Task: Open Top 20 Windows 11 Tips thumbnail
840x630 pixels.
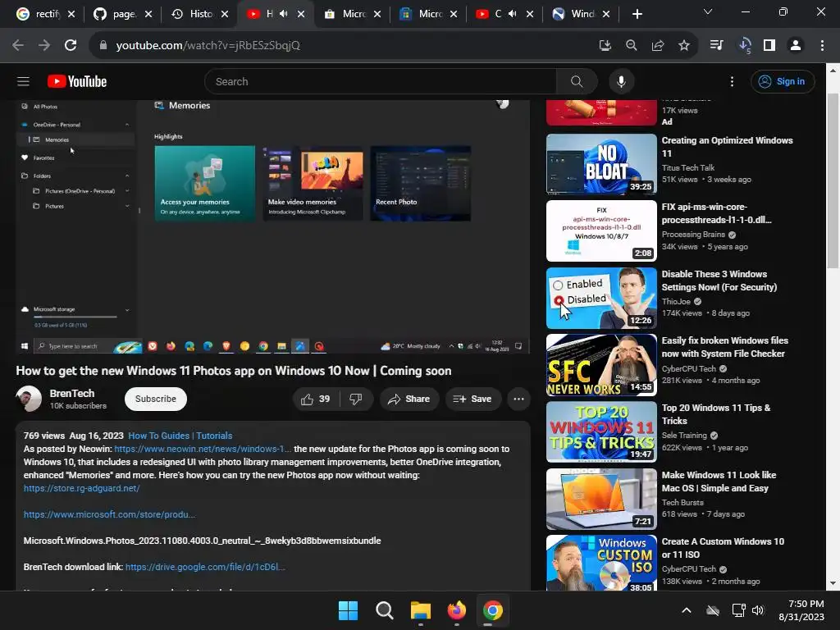Action: pyautogui.click(x=601, y=431)
